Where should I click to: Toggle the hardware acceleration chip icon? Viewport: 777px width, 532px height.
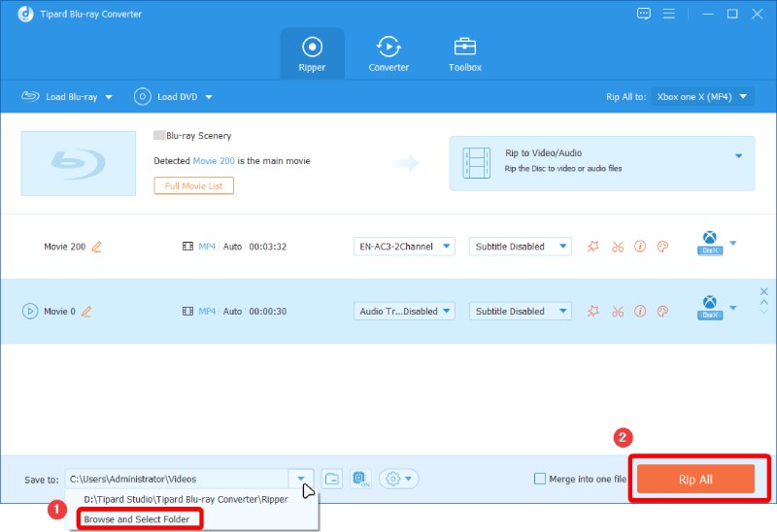(360, 479)
